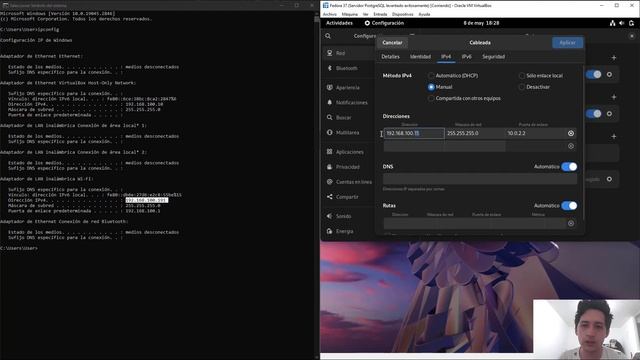Open the VirtualBox Entrada menu

pyautogui.click(x=380, y=14)
